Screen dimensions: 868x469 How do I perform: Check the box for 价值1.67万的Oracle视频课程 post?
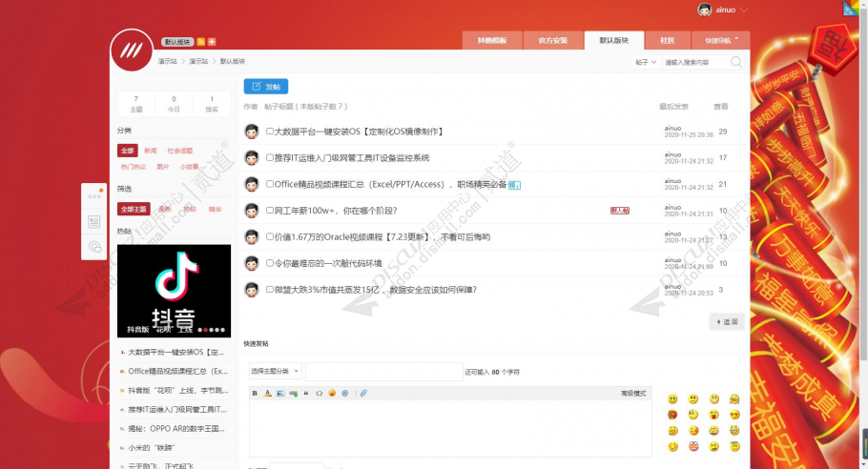coord(270,236)
